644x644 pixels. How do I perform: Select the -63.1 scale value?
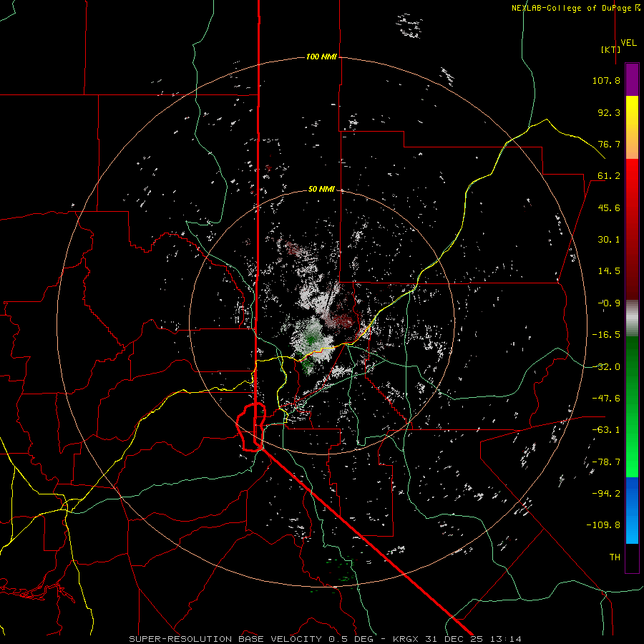[606, 430]
